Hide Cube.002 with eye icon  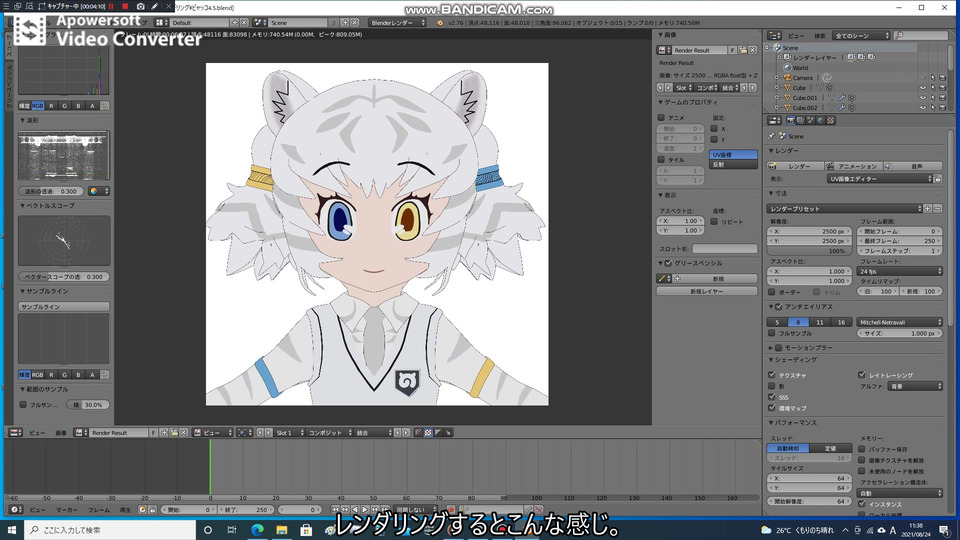pyautogui.click(x=923, y=107)
